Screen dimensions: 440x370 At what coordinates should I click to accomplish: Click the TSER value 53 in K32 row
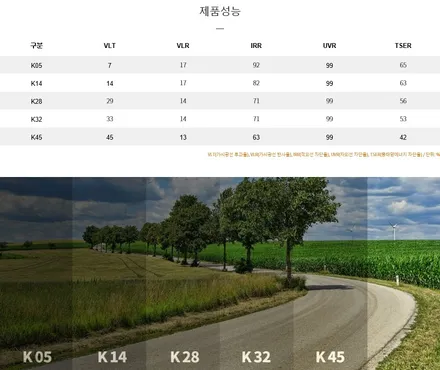point(403,119)
